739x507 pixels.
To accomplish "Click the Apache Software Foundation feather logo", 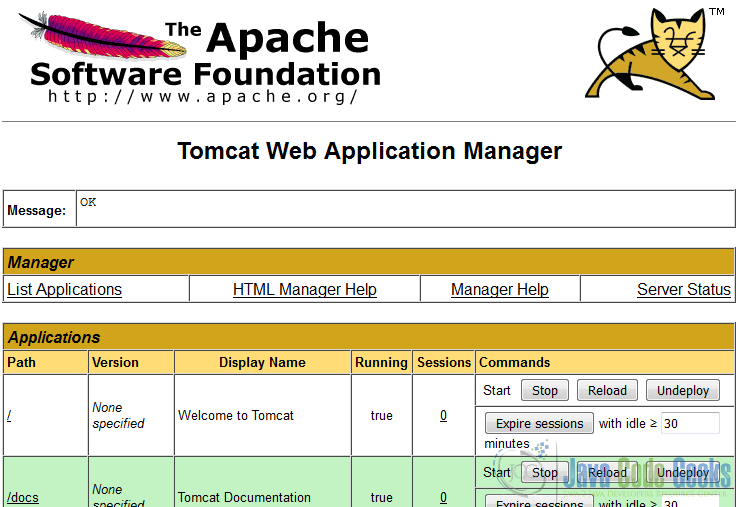I will coord(200,58).
